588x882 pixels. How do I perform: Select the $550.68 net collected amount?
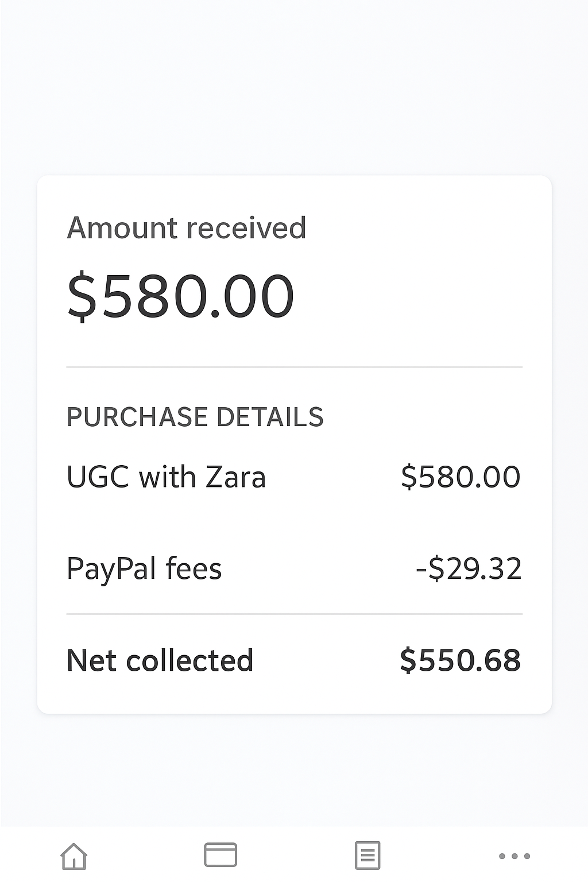(461, 660)
